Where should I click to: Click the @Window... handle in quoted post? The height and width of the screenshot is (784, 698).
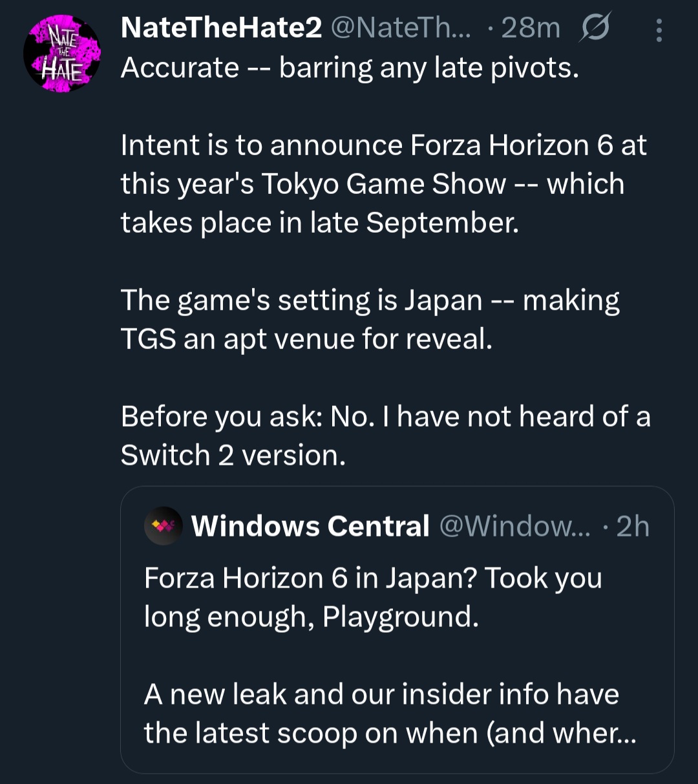(x=514, y=526)
